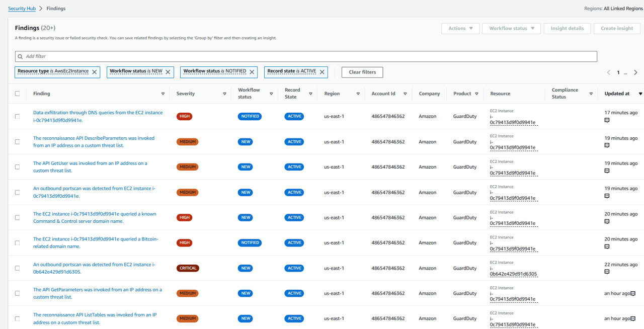Open note icon for DNS exfiltration finding
This screenshot has height=329, width=644.
pos(607,120)
